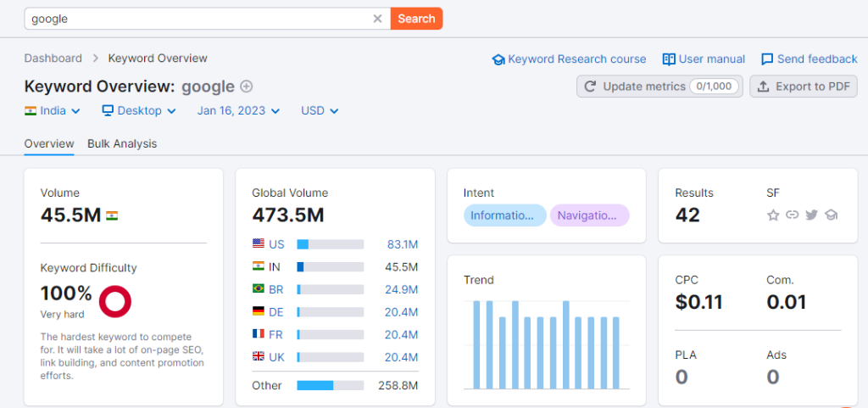Switch to the Bulk Analysis tab
This screenshot has width=868, height=408.
pos(122,144)
